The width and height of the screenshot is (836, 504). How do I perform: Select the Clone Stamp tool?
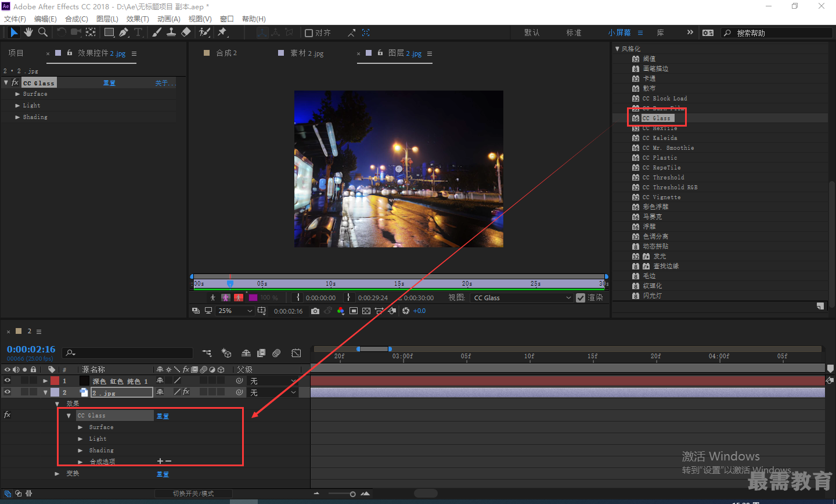click(171, 33)
